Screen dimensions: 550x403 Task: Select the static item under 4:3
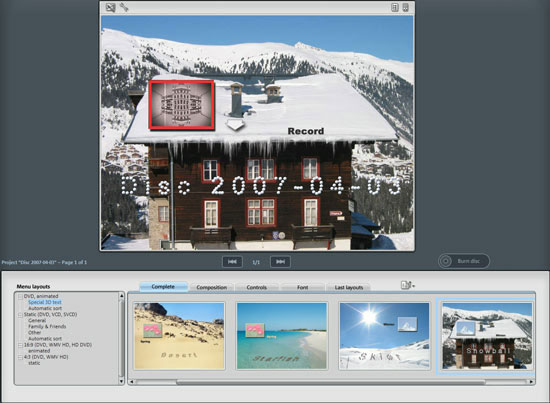coord(34,363)
